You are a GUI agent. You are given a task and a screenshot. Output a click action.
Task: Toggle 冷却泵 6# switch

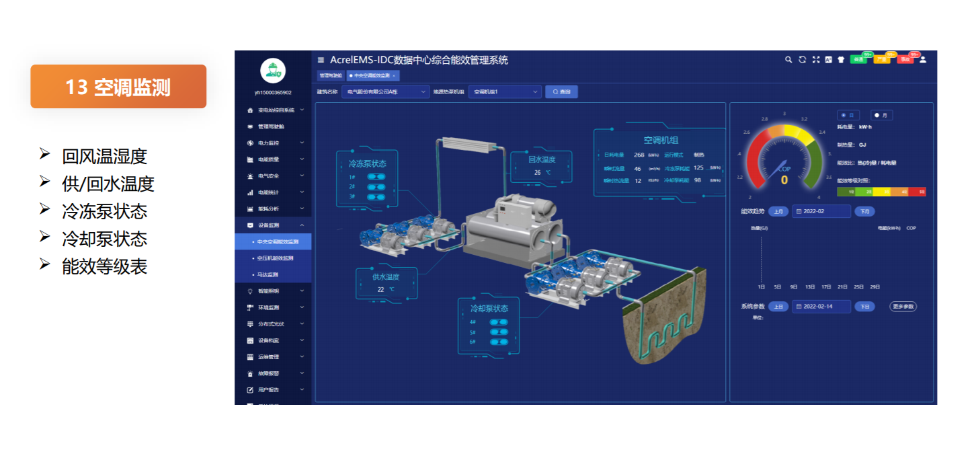pyautogui.click(x=498, y=342)
